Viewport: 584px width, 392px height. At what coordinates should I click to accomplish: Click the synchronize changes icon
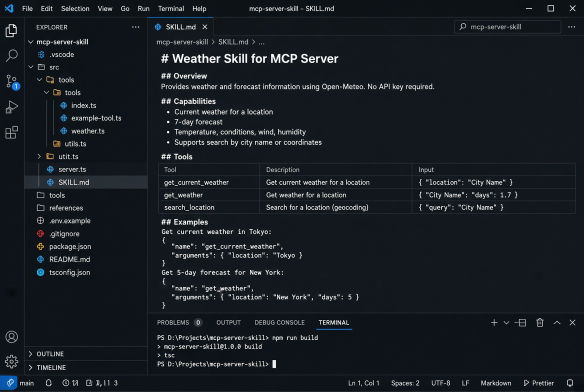tap(49, 383)
